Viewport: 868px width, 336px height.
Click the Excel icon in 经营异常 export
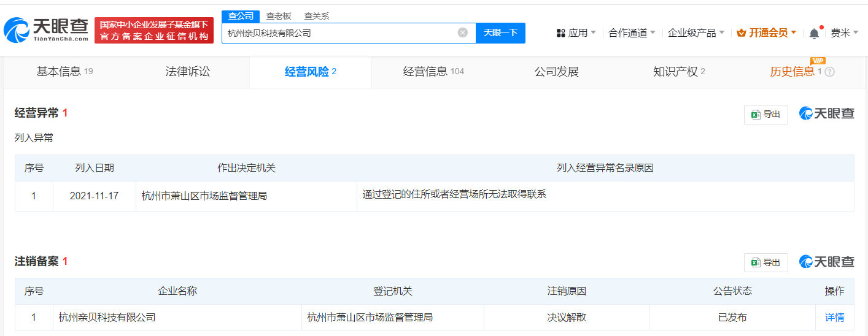click(x=756, y=115)
